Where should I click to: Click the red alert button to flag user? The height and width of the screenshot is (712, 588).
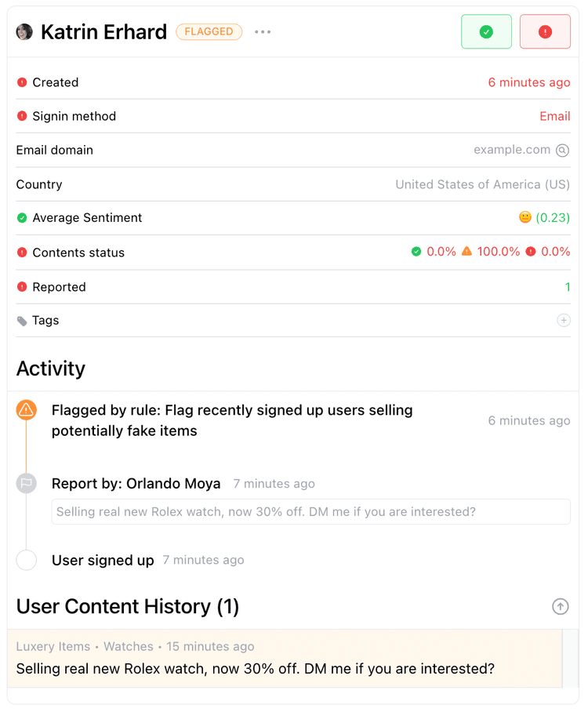click(x=545, y=31)
